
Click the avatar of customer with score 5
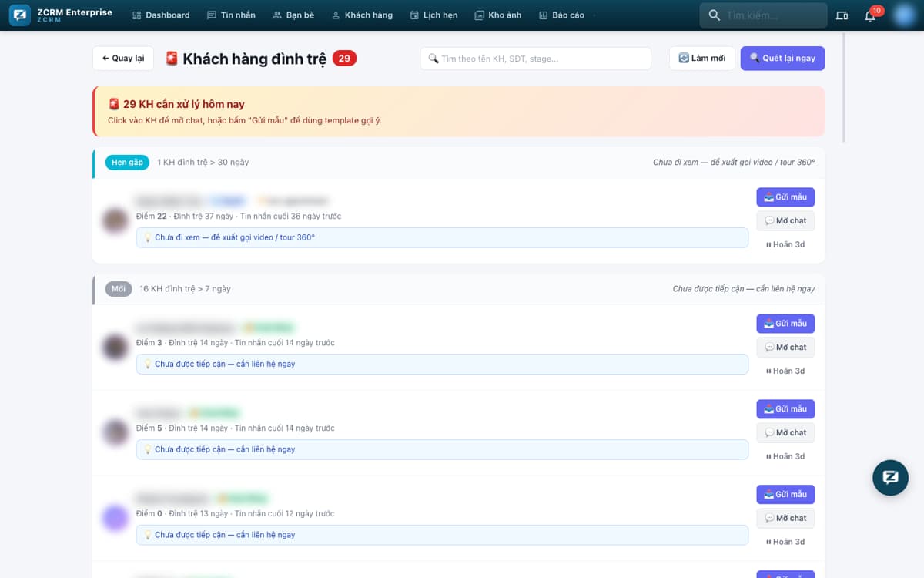[x=115, y=433]
